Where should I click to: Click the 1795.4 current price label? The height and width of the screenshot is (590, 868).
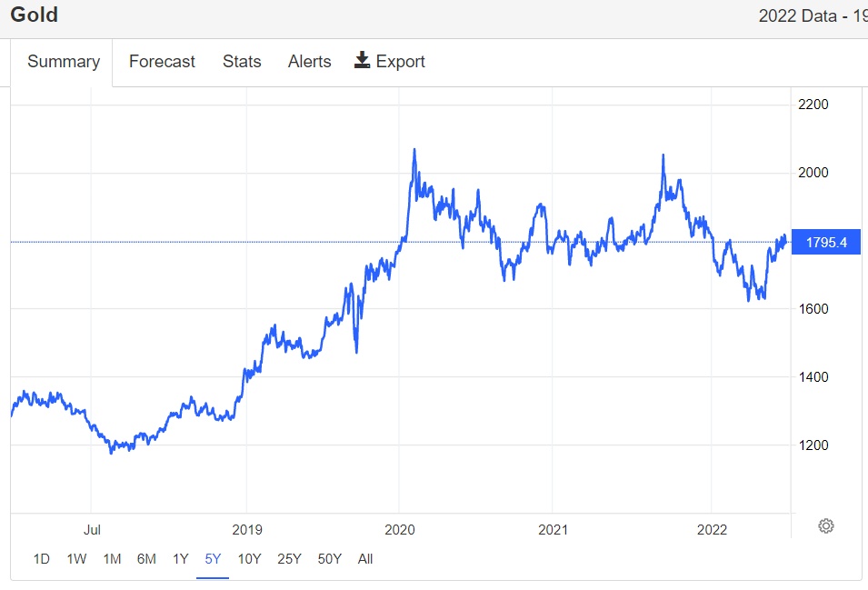point(826,243)
